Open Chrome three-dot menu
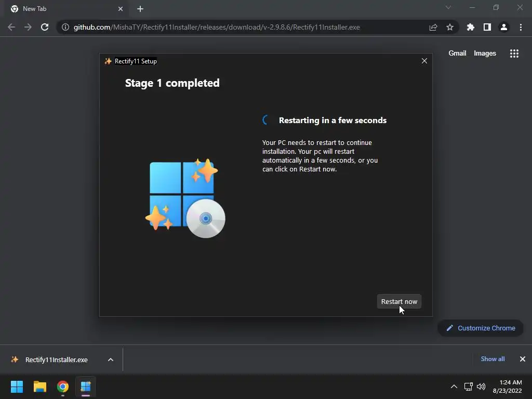Screen dimensions: 532x399 click(521, 27)
